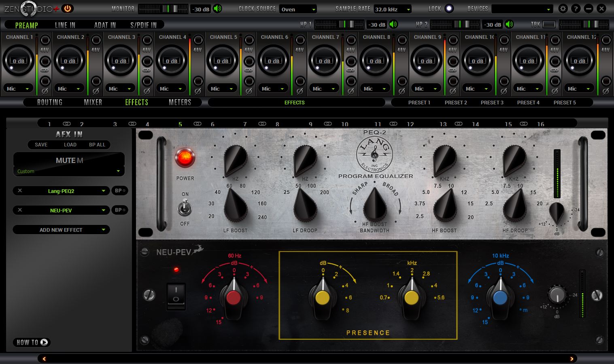
Task: Enable 48V phantom power on Channel 1
Action: point(45,40)
